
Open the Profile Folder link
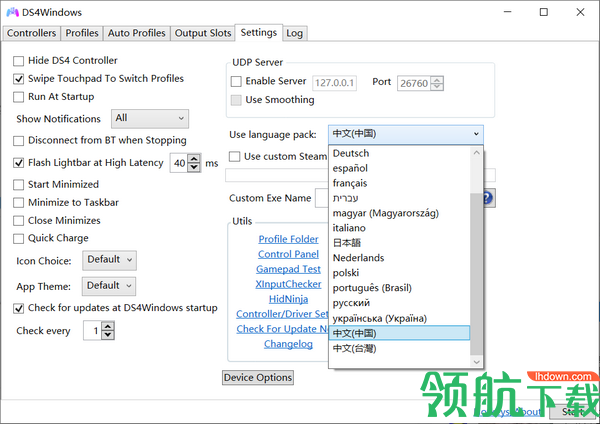[288, 239]
